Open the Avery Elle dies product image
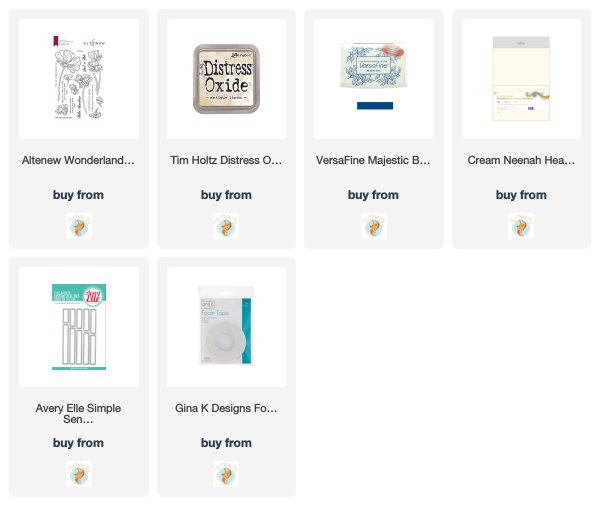This screenshot has height=509, width=600. click(x=79, y=327)
